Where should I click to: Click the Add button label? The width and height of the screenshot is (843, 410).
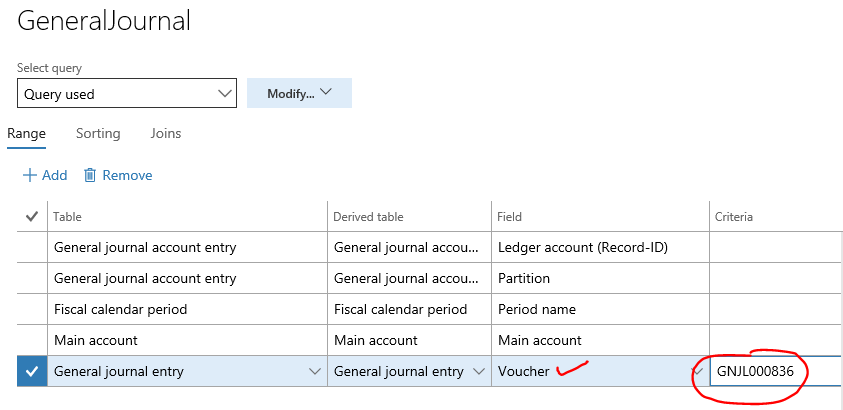pyautogui.click(x=55, y=175)
